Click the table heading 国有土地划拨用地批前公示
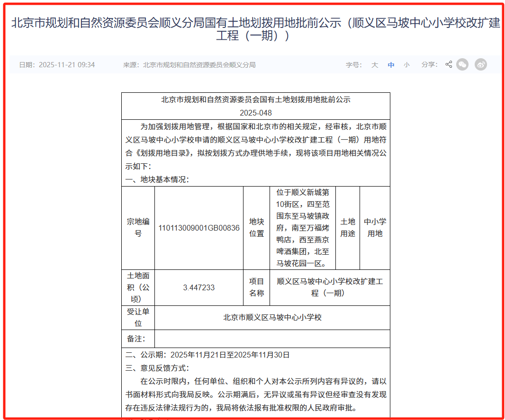This screenshot has height=420, width=505. tap(255, 100)
